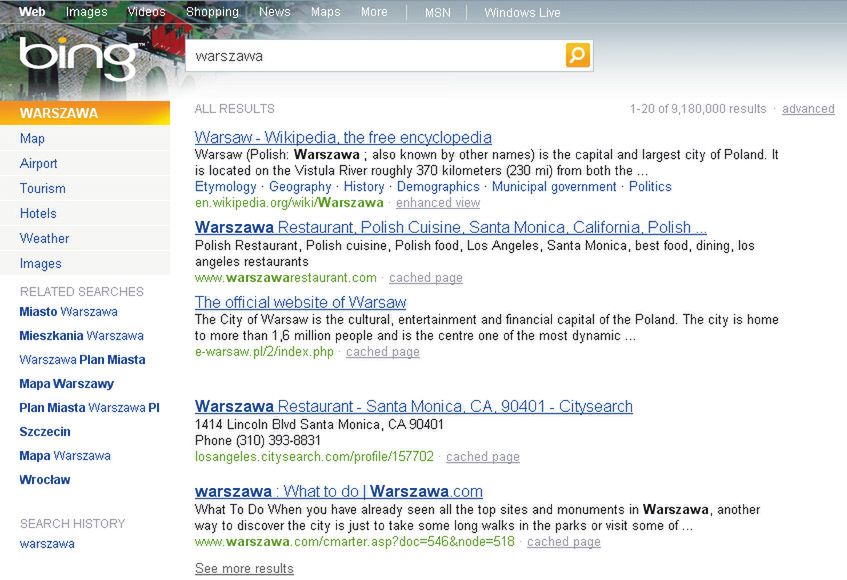Viewport: 847px width, 580px height.
Task: Open Warszawa Restaurant Citysearch result
Action: pos(413,406)
